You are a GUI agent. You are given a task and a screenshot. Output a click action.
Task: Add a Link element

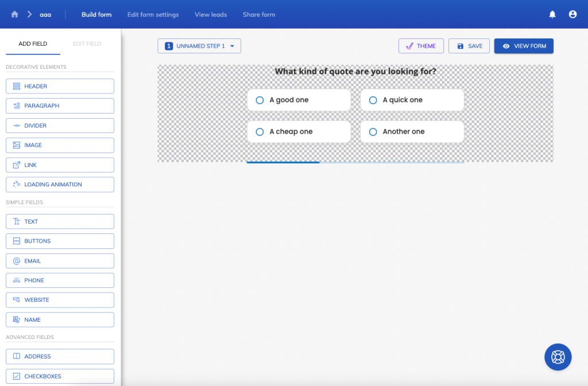pos(60,165)
